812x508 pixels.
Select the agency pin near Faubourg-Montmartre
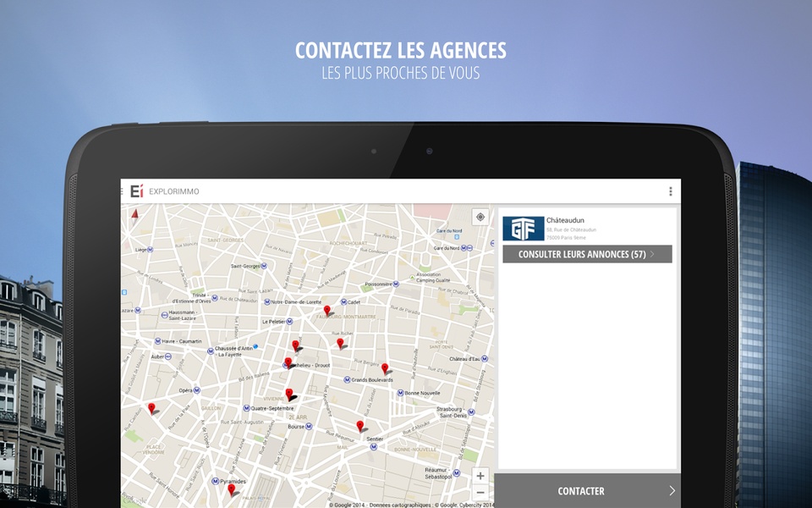[326, 311]
